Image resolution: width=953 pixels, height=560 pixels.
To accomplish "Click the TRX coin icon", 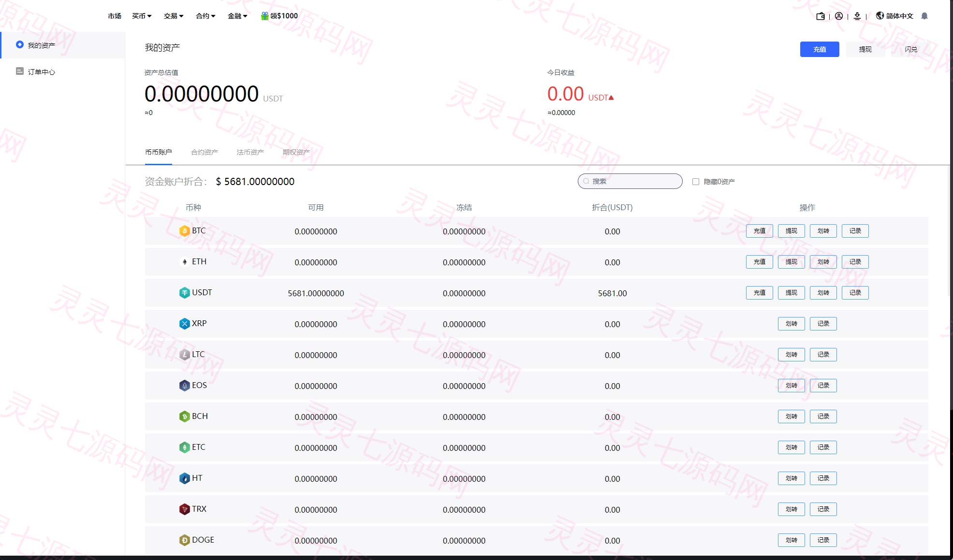I will click(184, 509).
